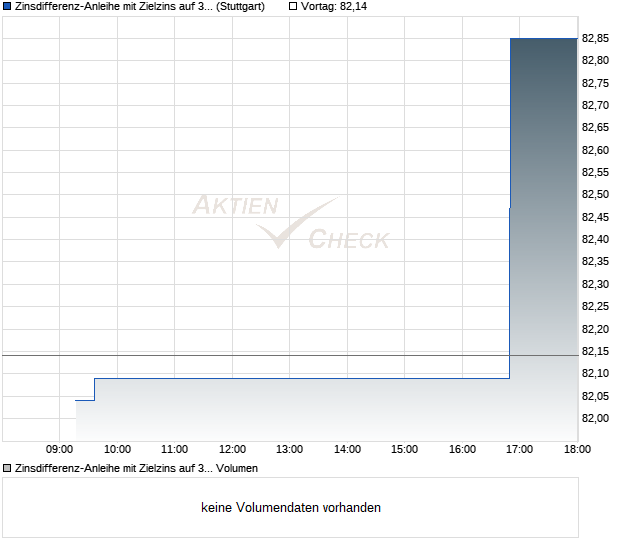Click the 82,85 price axis label

595,38
